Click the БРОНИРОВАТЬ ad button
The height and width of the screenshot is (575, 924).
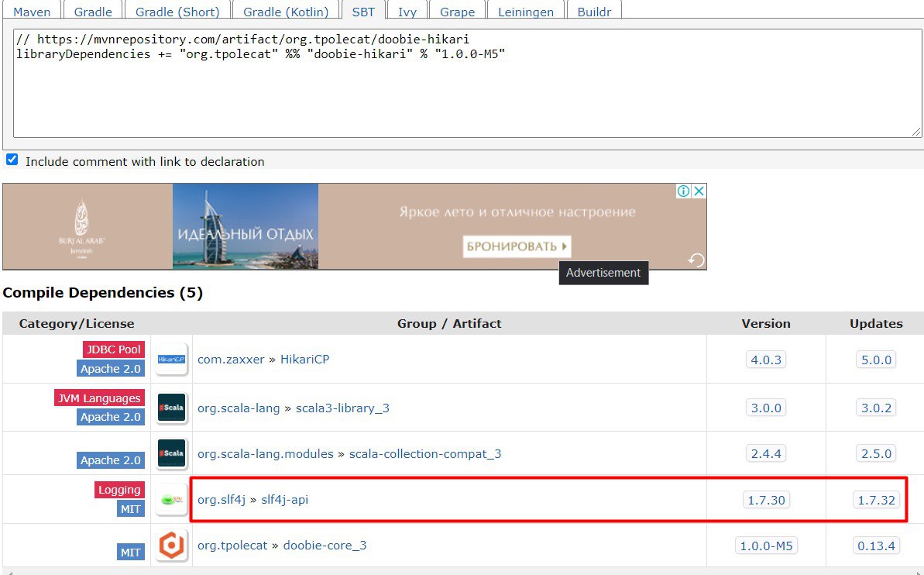pyautogui.click(x=517, y=246)
